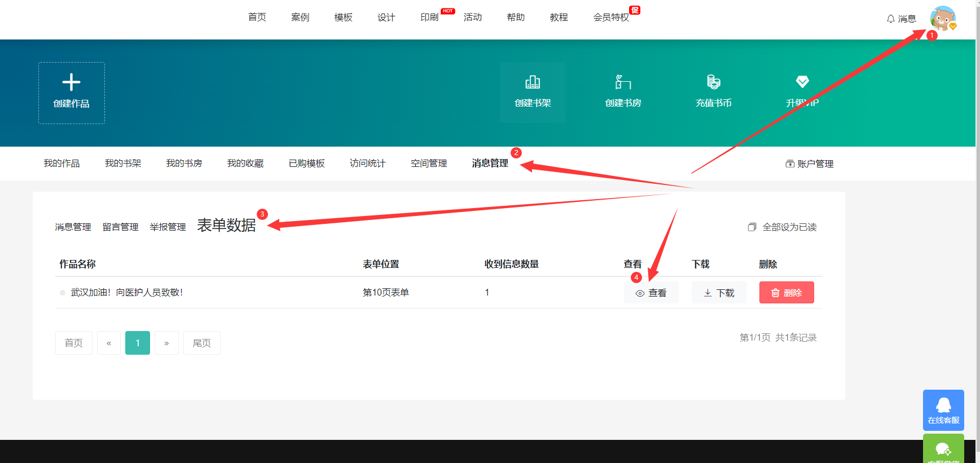The width and height of the screenshot is (980, 463).
Task: Click the 查看 eye button in row
Action: (x=651, y=293)
